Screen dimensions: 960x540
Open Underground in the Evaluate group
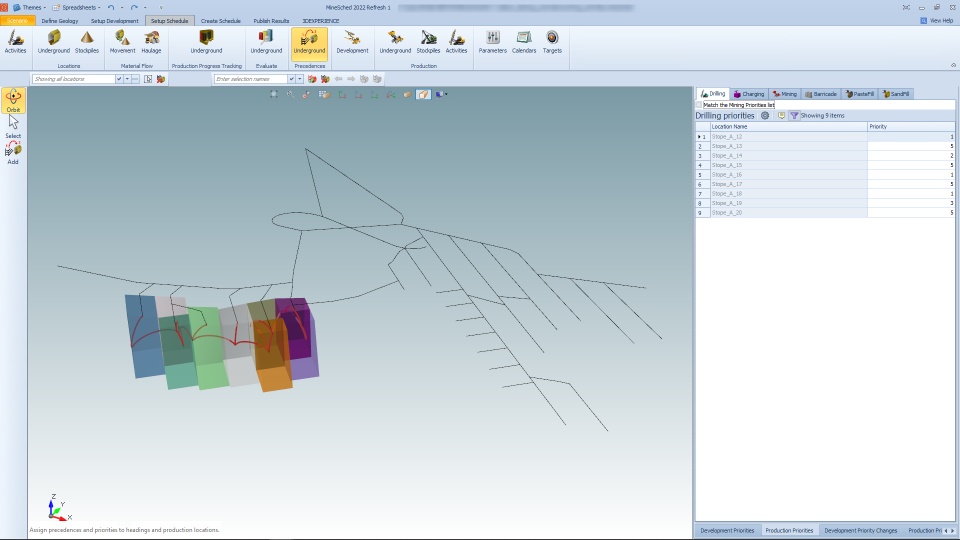266,42
